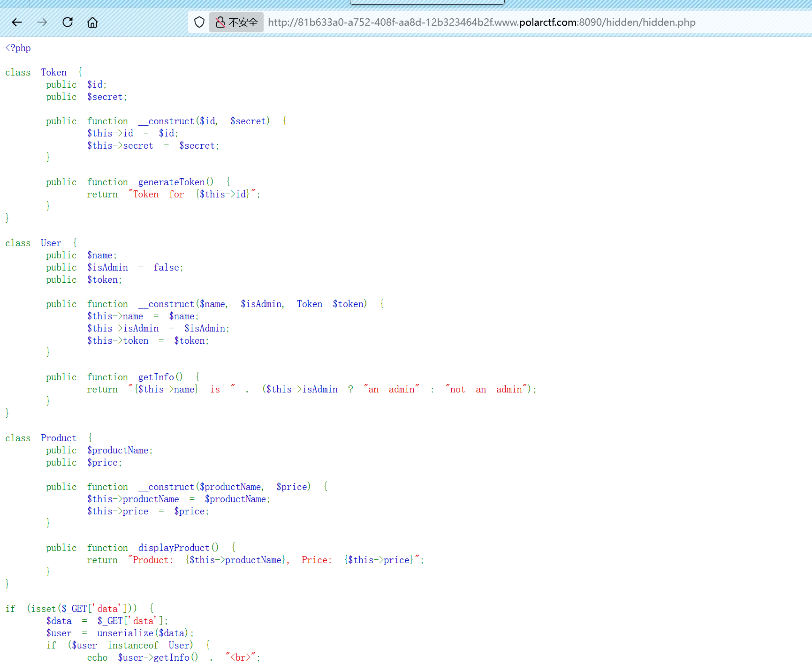The image size is (812, 663).
Task: Open the shield tracking protection panel
Action: point(199,22)
